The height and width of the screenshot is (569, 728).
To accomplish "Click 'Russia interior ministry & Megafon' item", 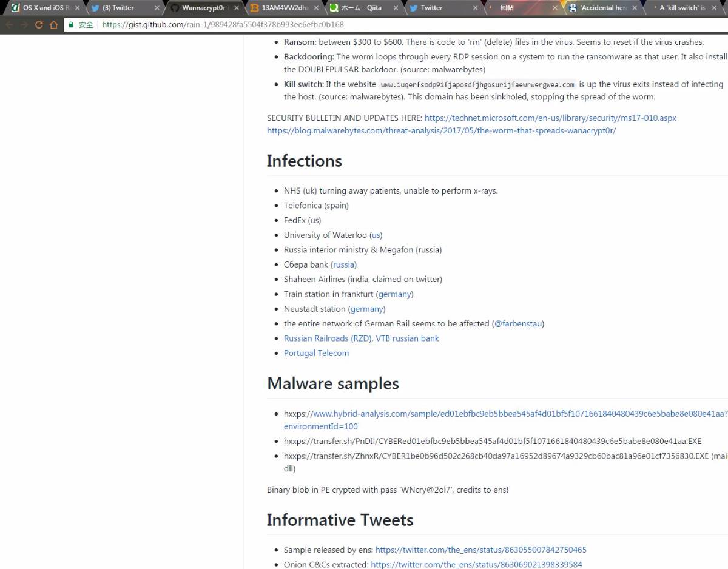I will pos(363,250).
